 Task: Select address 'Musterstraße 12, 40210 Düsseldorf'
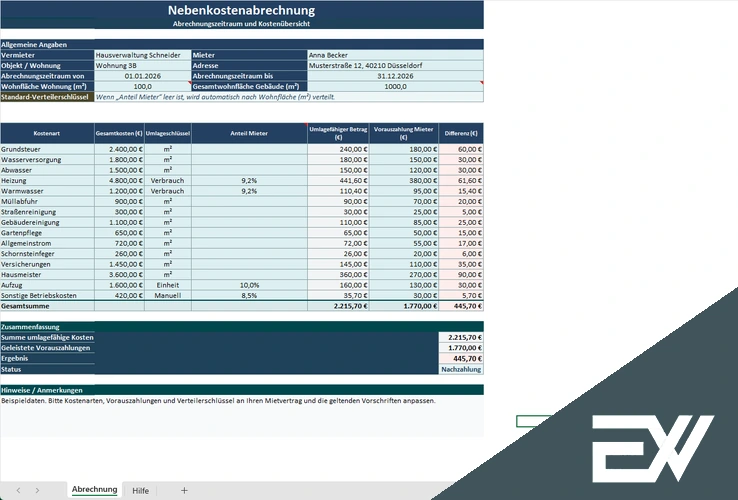click(x=395, y=65)
